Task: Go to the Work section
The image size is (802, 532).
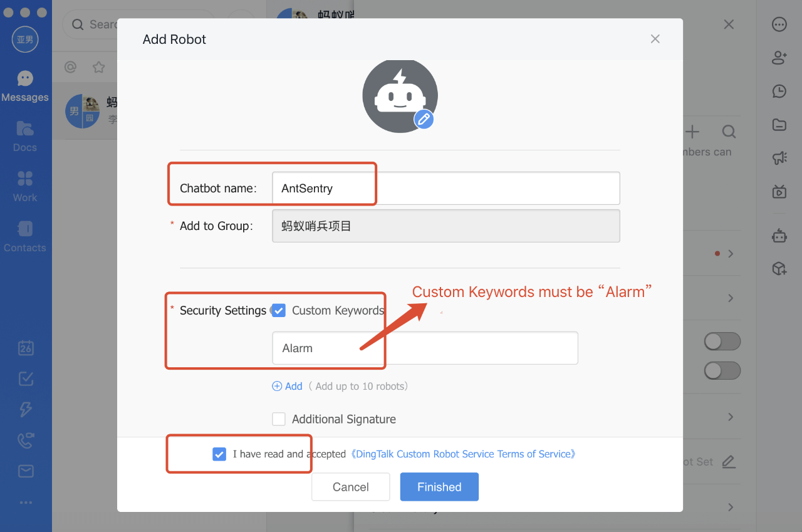Action: [x=25, y=187]
